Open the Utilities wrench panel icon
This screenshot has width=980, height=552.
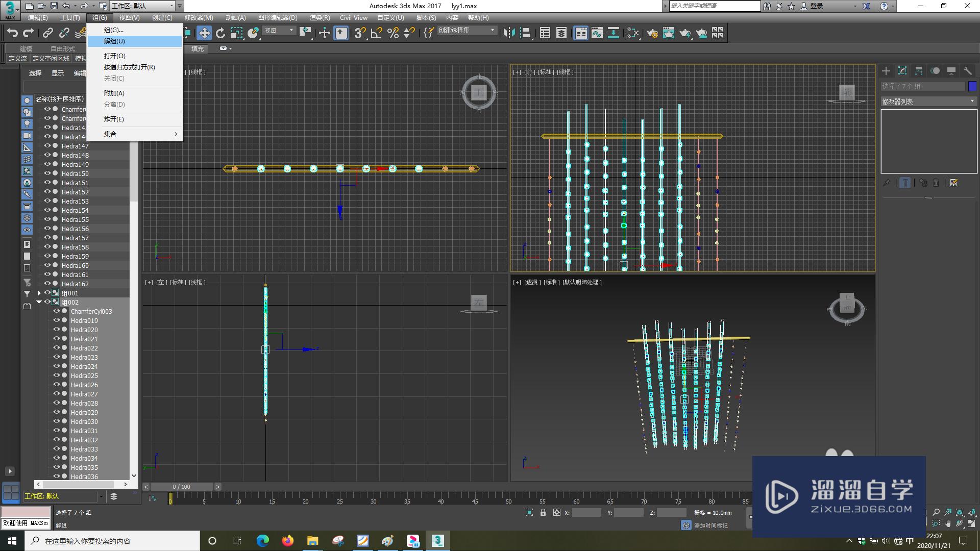coord(968,71)
